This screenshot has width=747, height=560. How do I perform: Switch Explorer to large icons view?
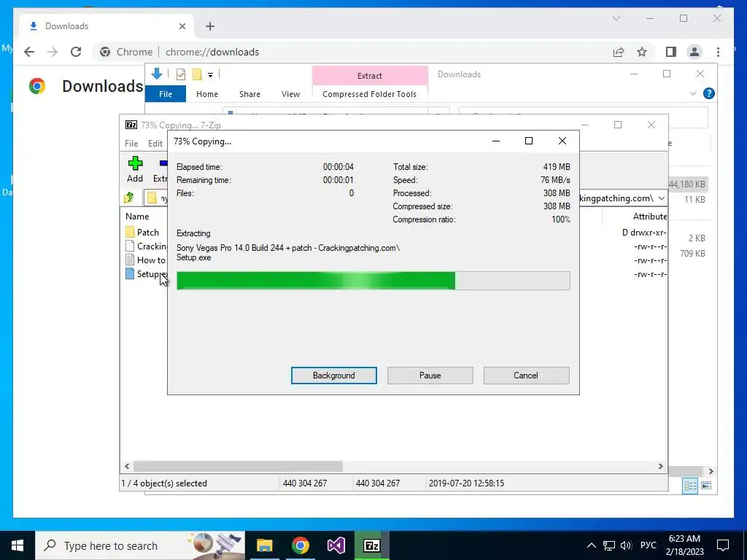pyautogui.click(x=706, y=485)
